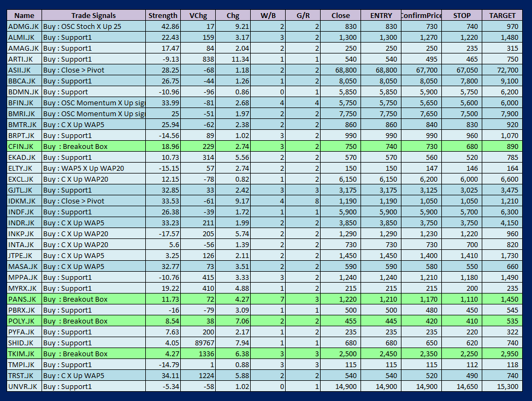The height and width of the screenshot is (401, 532).
Task: Select the EKAD.JK name cell
Action: (x=25, y=157)
